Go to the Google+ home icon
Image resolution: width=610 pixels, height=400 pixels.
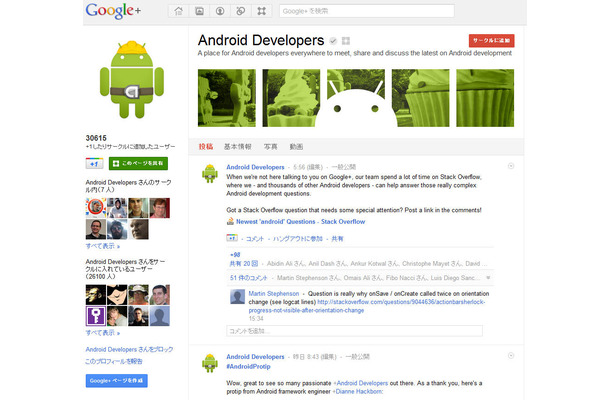click(179, 11)
